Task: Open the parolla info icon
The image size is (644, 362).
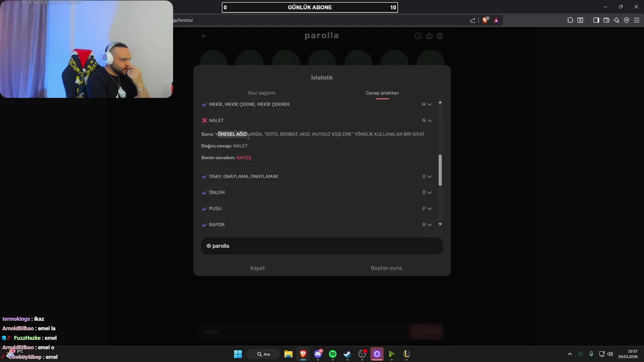Action: (418, 36)
